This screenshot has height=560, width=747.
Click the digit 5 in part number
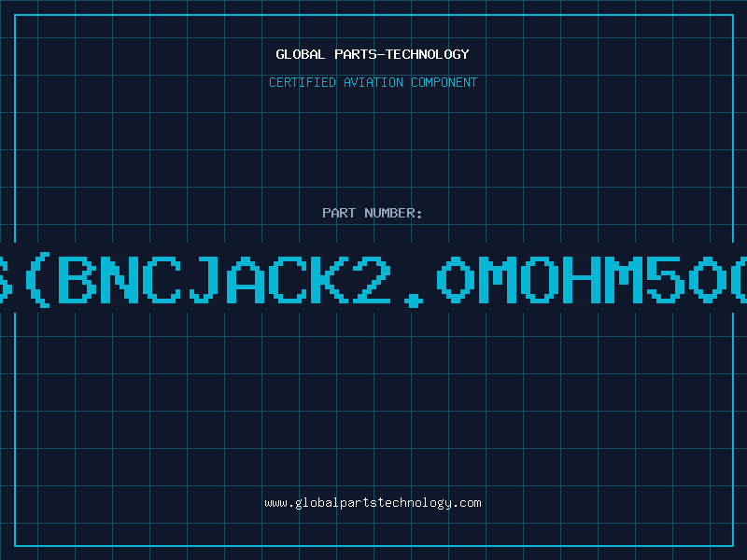click(x=666, y=279)
